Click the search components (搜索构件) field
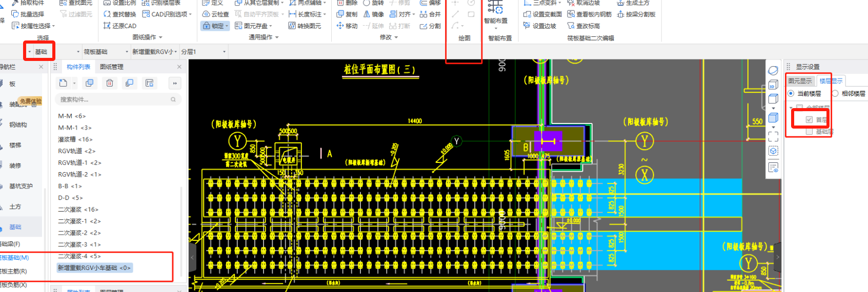This screenshot has height=292, width=868. pyautogui.click(x=117, y=99)
